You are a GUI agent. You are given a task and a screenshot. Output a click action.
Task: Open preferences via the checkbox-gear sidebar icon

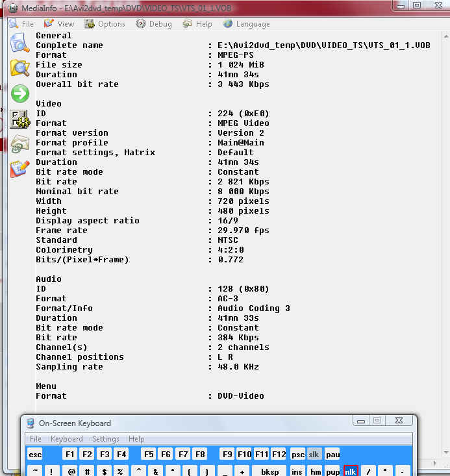click(x=20, y=119)
